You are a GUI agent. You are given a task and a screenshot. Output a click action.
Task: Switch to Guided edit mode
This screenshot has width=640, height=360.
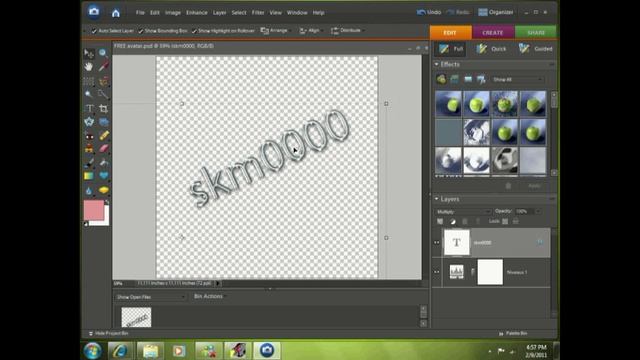coord(536,49)
